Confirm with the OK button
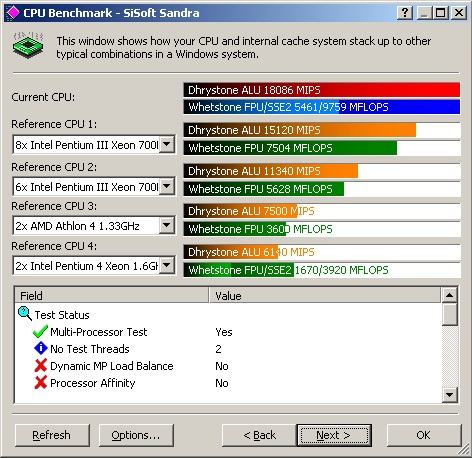The width and height of the screenshot is (472, 458). (x=424, y=435)
